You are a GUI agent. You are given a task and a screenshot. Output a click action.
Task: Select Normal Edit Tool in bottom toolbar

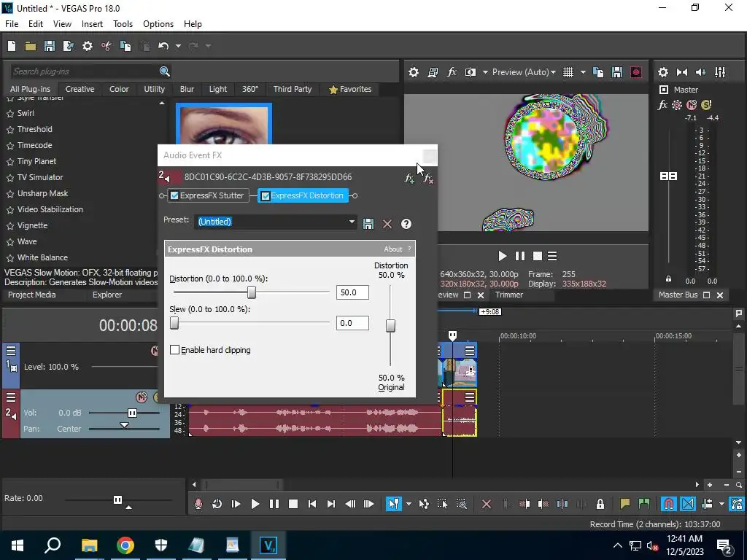tap(393, 504)
